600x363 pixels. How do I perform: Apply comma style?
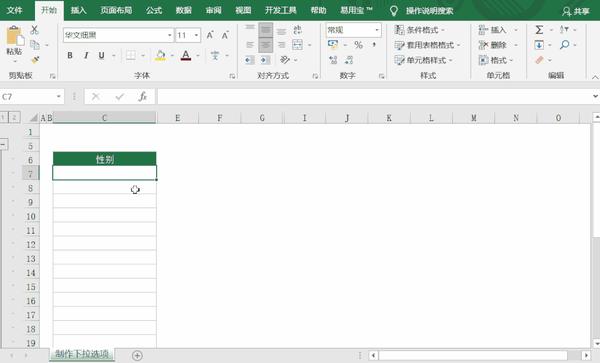(374, 45)
